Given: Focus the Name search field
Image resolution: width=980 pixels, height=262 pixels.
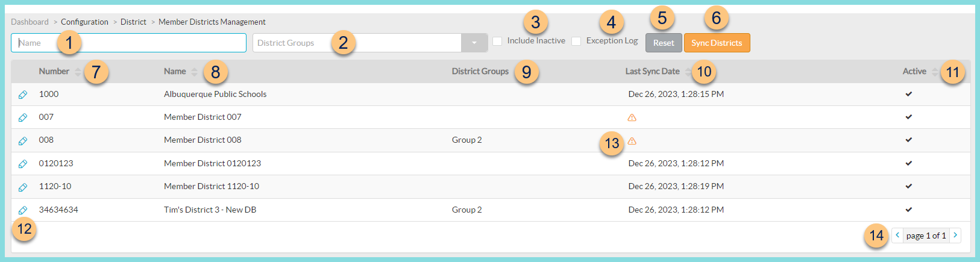Looking at the screenshot, I should 128,43.
